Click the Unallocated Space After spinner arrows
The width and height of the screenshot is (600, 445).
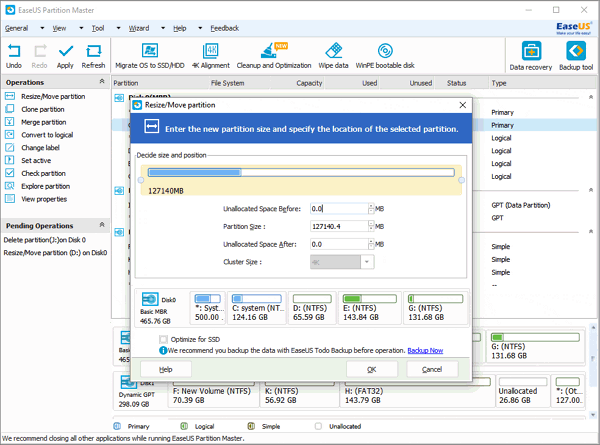point(371,244)
